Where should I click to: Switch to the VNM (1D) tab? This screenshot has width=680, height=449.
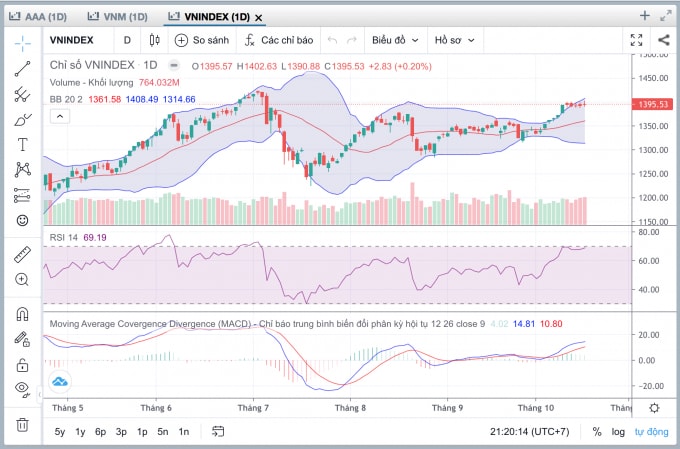(x=118, y=17)
